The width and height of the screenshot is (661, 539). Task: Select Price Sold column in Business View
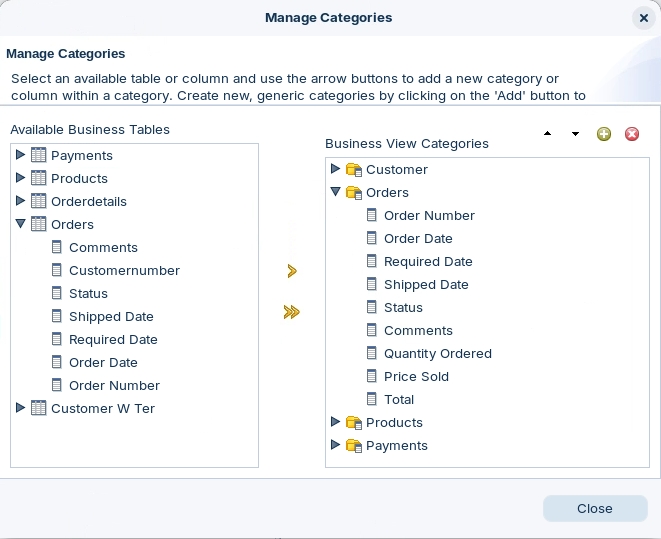416,376
